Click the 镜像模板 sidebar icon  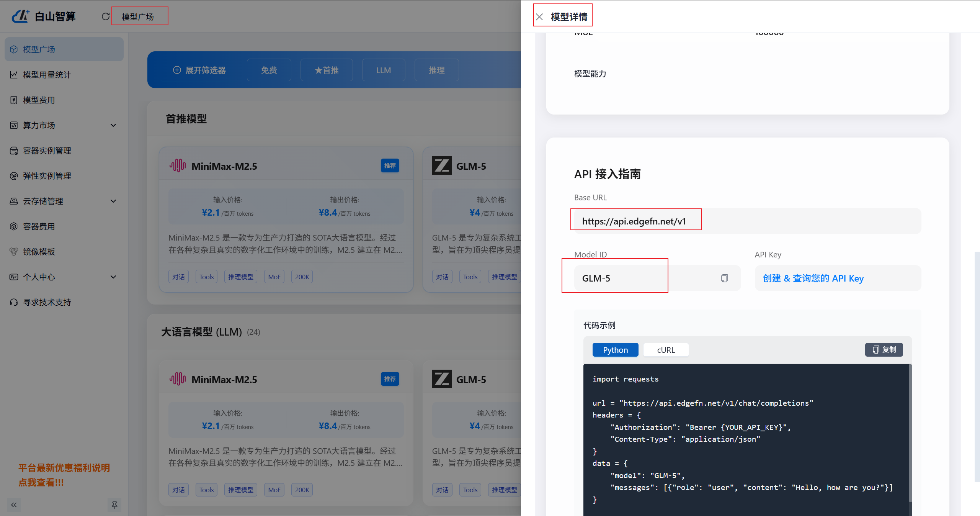[14, 252]
